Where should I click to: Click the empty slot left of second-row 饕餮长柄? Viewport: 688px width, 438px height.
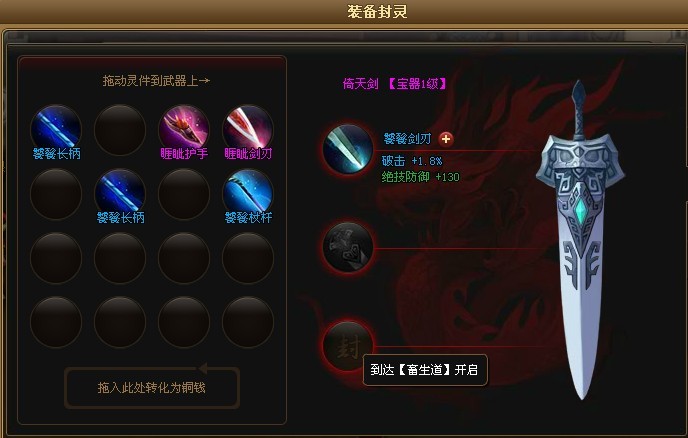(x=56, y=194)
